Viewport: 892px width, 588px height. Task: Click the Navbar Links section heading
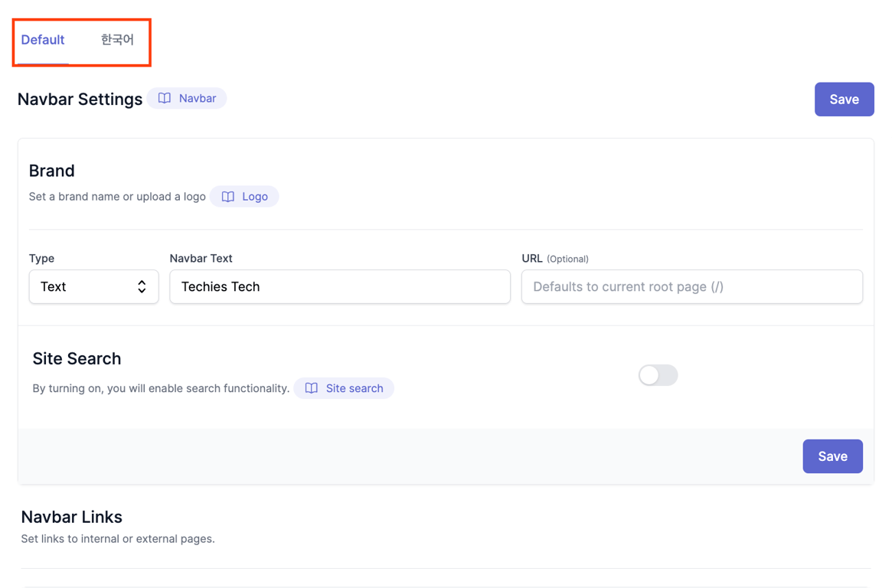click(x=72, y=517)
